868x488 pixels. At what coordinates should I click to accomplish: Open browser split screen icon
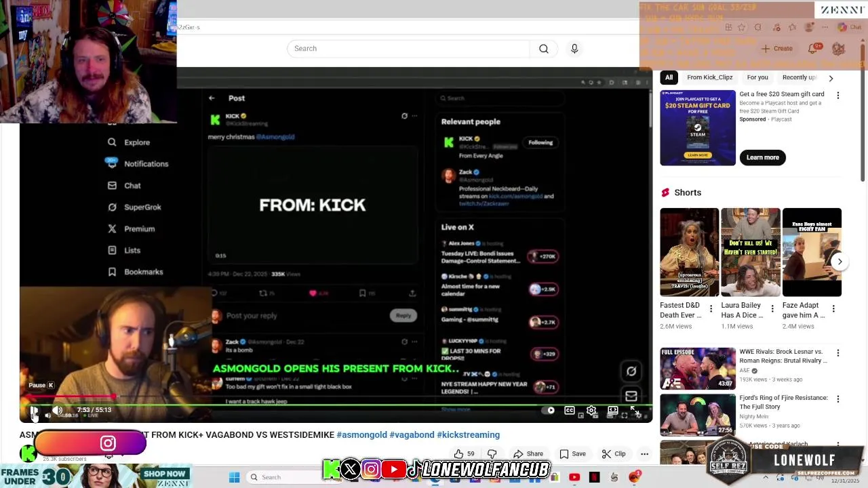pos(728,28)
